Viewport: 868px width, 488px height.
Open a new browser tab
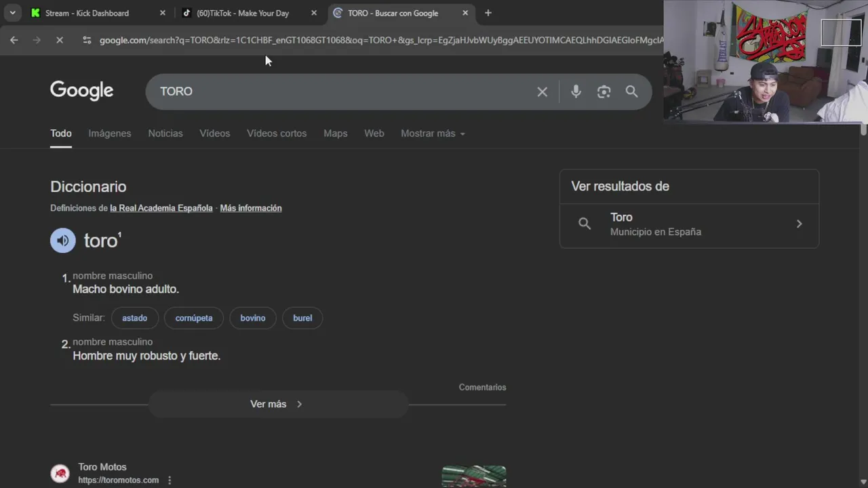(x=488, y=13)
